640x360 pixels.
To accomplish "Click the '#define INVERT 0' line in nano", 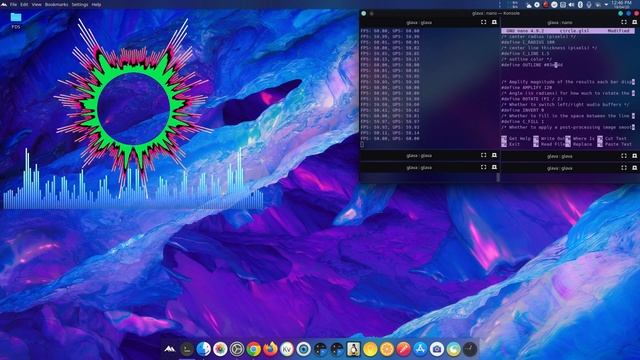I will pos(522,110).
